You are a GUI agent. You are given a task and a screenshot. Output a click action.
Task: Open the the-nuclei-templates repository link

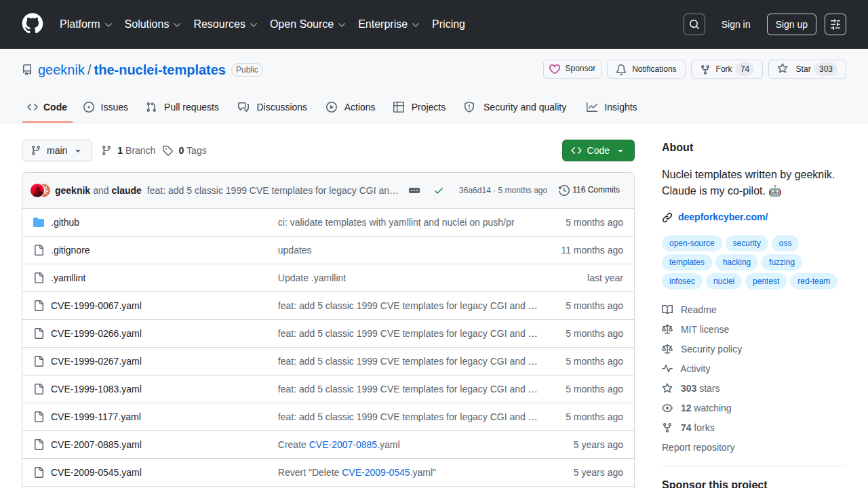point(160,70)
